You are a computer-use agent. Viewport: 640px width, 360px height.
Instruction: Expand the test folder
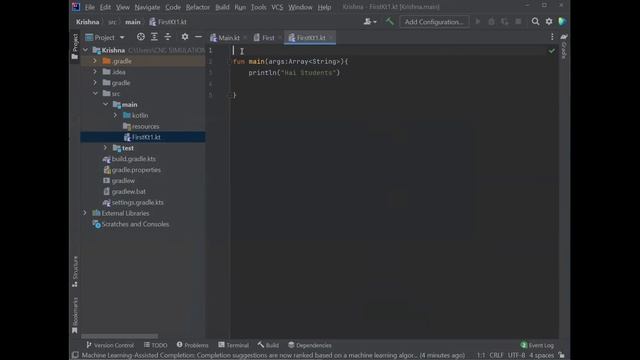pyautogui.click(x=105, y=148)
